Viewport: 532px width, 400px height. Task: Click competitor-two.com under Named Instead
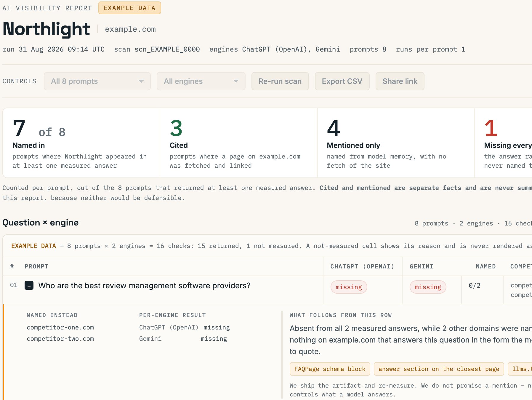(x=60, y=339)
